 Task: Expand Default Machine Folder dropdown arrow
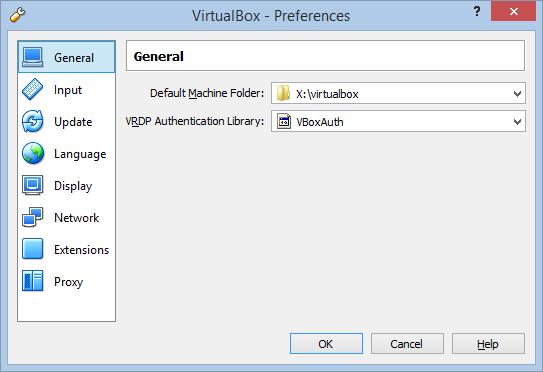coord(517,94)
